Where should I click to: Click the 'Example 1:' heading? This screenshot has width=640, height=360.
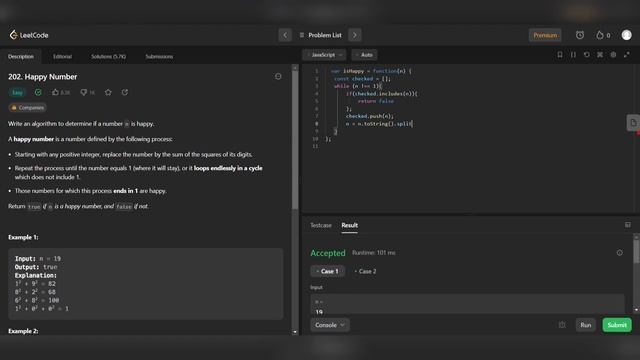click(x=23, y=237)
